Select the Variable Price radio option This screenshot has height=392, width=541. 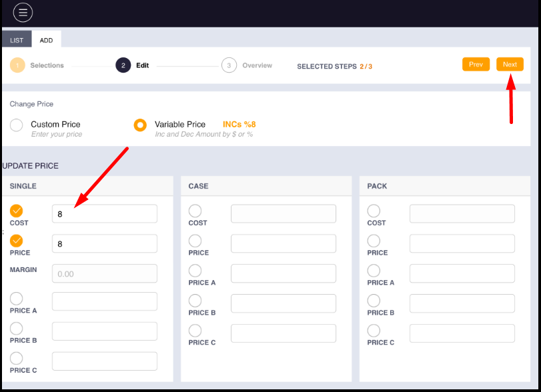(x=140, y=125)
